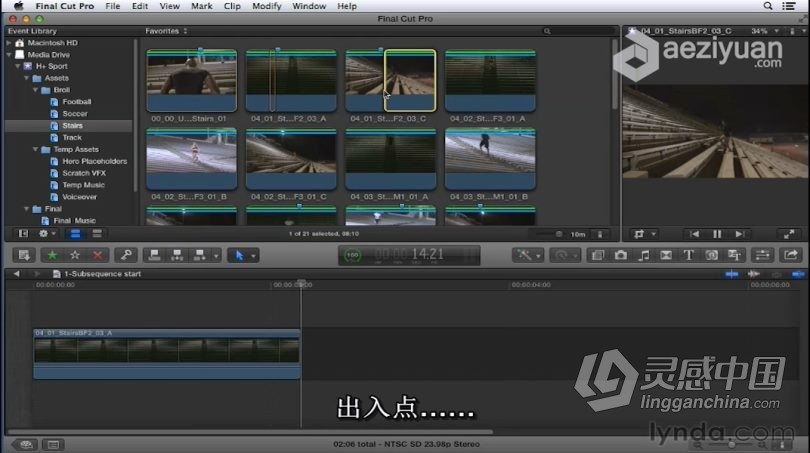Open the Keyword Editor key icon
Screen dimensions: 810x453
point(126,255)
